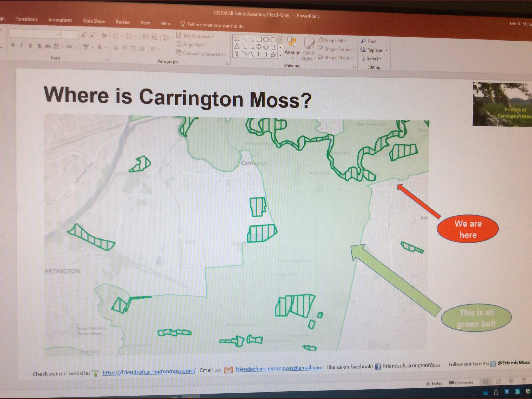Click Clear All Formatting icon
Image resolution: width=532 pixels, height=399 pixels.
pyautogui.click(x=104, y=36)
